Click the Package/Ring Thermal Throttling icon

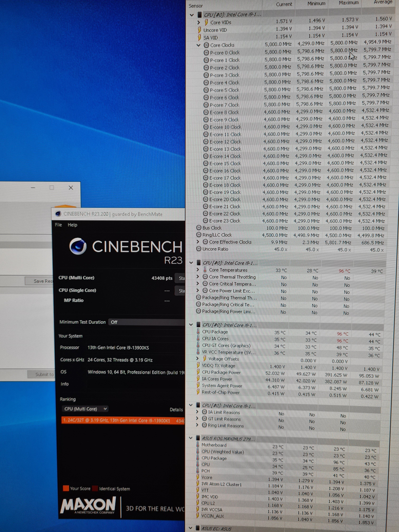click(199, 297)
